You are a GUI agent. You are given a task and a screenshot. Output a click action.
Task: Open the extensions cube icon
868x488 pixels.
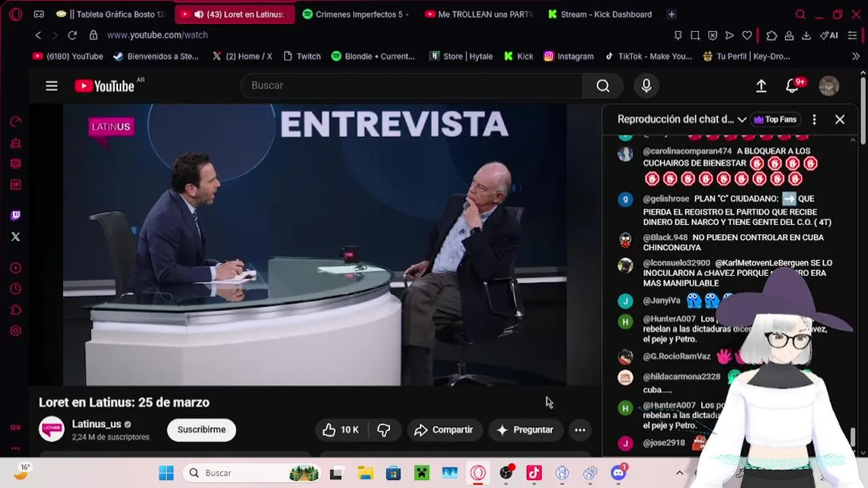[772, 35]
